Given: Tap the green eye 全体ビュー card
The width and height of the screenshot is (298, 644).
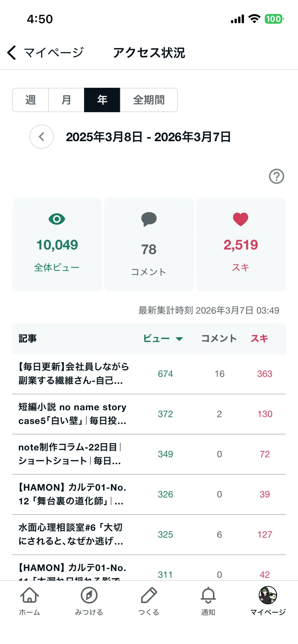Looking at the screenshot, I should click(x=57, y=244).
